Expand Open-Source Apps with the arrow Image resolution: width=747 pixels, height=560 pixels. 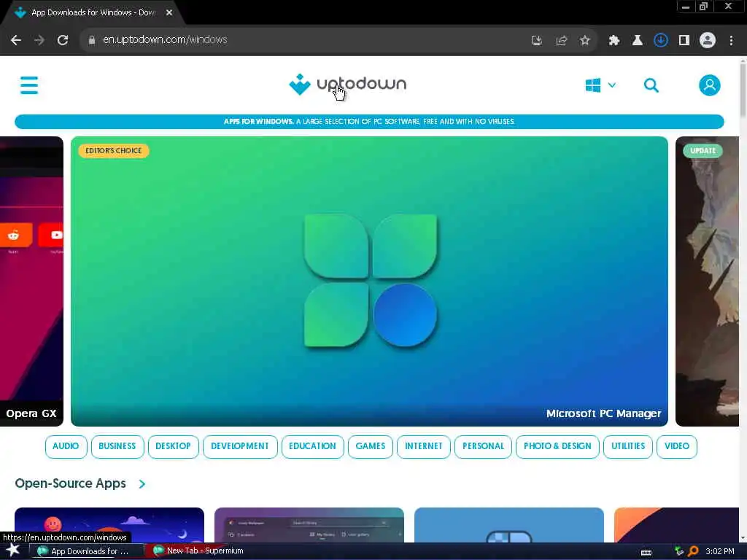142,484
